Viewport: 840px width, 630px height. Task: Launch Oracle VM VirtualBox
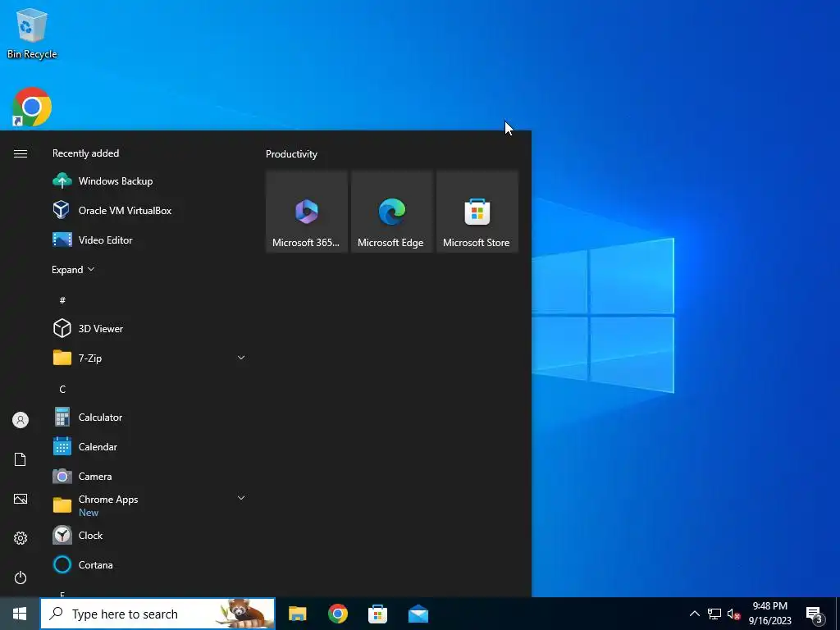click(149, 211)
